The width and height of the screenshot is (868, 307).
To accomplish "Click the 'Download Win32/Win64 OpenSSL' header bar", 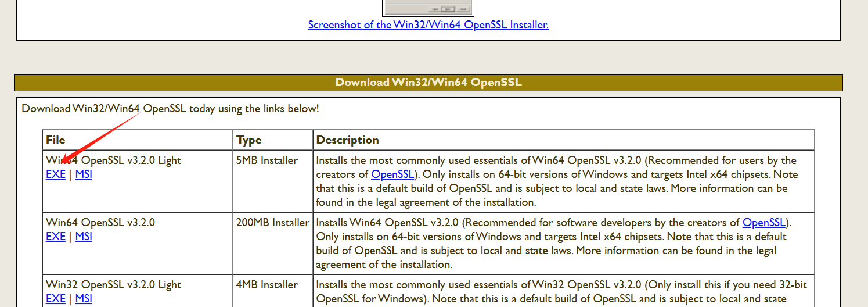I will point(428,83).
